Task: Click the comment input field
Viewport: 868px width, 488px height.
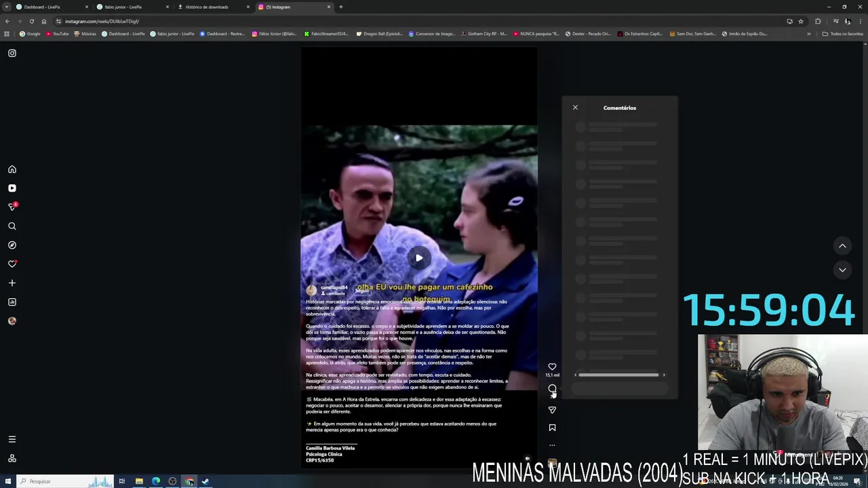Action: point(619,388)
